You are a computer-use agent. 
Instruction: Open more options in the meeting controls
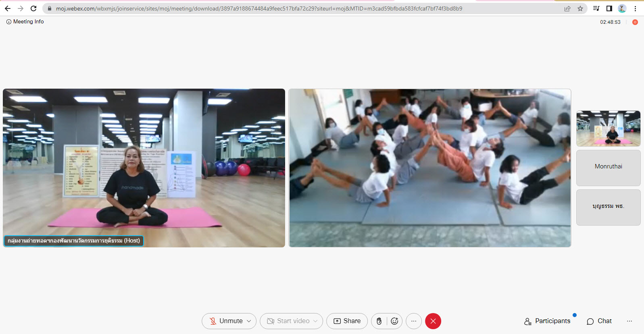pos(414,321)
